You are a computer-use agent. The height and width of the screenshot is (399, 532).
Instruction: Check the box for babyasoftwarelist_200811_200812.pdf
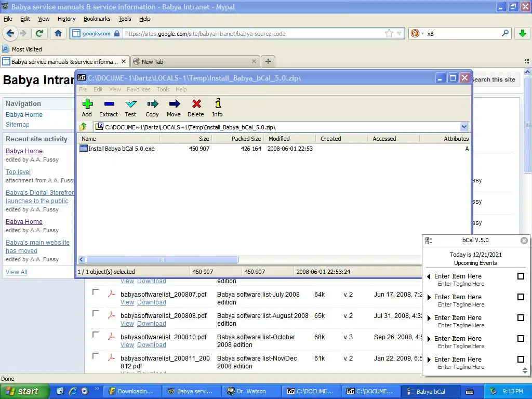tap(96, 356)
